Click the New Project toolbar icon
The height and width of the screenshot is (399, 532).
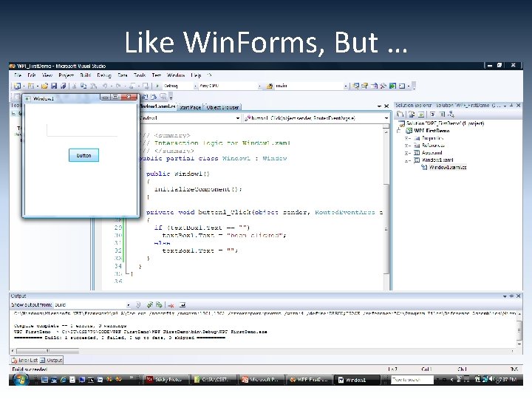click(18, 86)
